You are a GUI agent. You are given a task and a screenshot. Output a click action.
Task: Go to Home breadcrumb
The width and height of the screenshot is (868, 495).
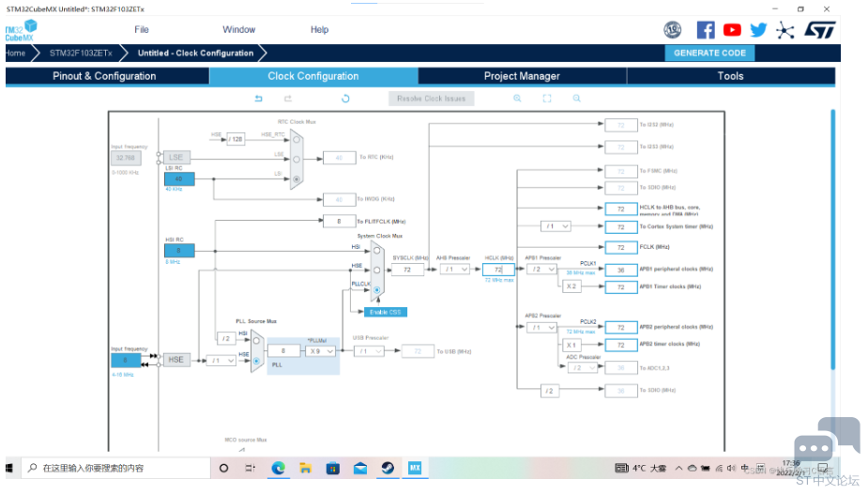(x=16, y=54)
